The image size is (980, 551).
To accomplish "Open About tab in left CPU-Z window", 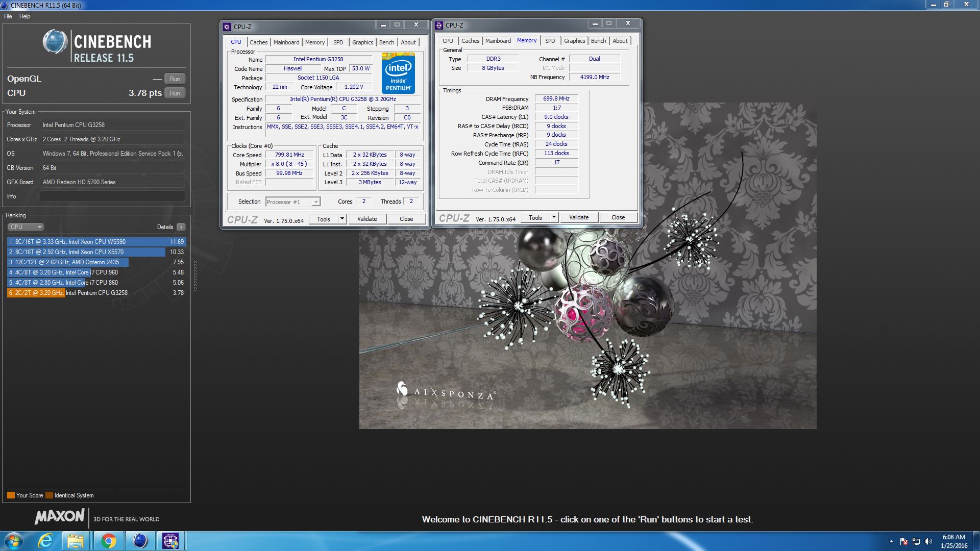I will point(408,42).
